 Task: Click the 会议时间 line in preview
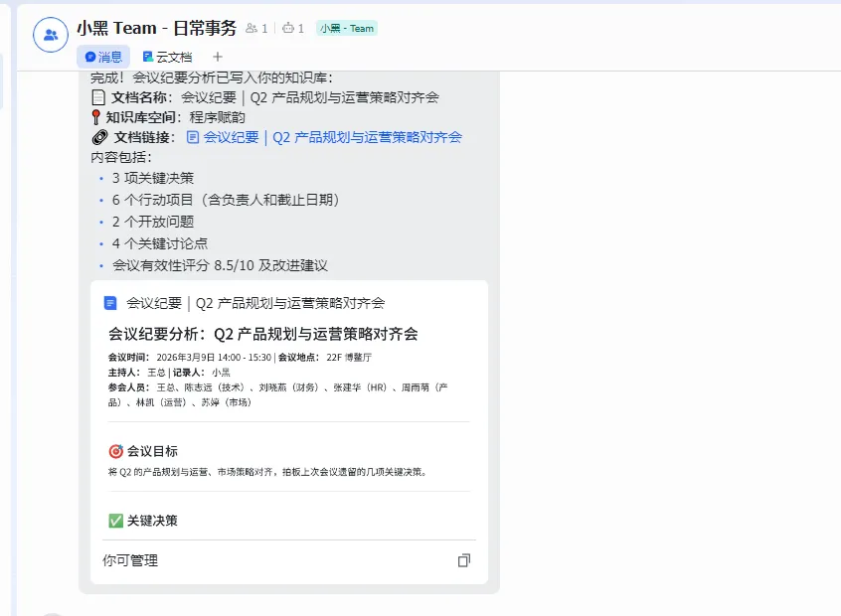tap(240, 358)
